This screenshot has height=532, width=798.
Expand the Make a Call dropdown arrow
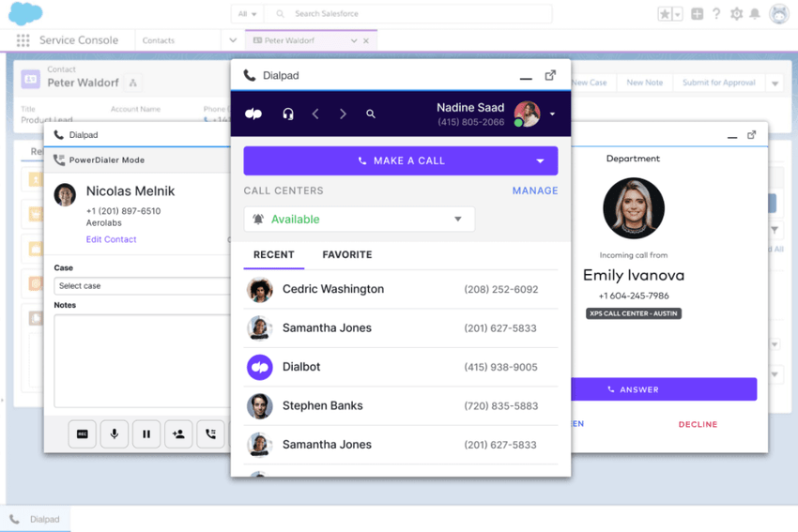[540, 160]
